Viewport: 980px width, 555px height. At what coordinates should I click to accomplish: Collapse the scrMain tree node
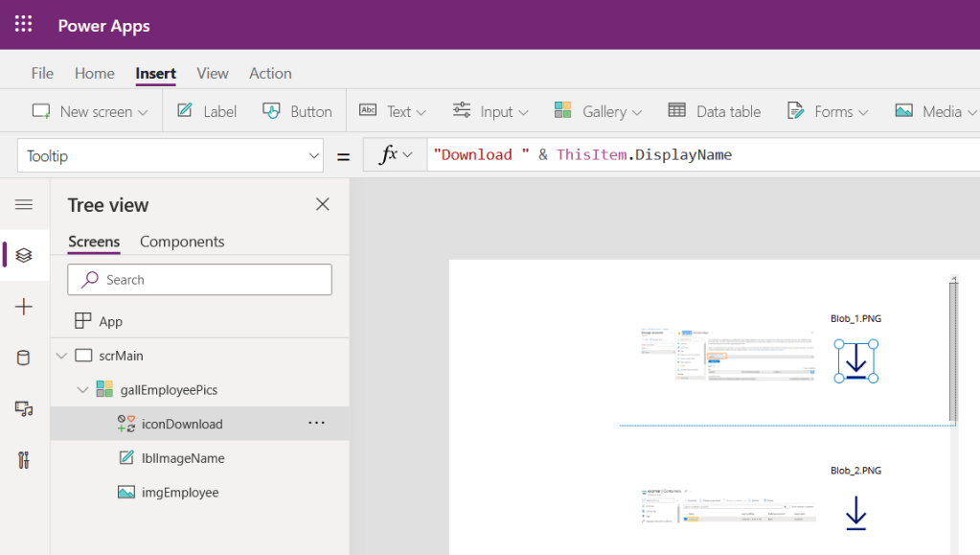[62, 356]
